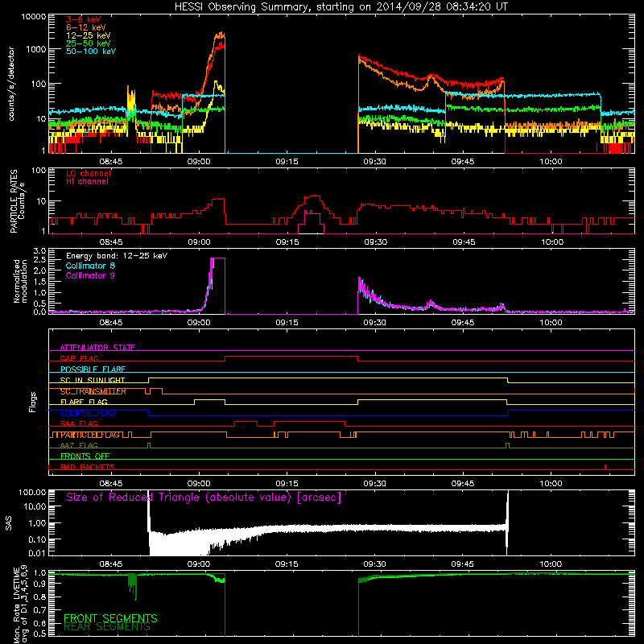This screenshot has width=644, height=644.
Task: Click the 2.5 tick on modulation plot
Action: pyautogui.click(x=39, y=260)
